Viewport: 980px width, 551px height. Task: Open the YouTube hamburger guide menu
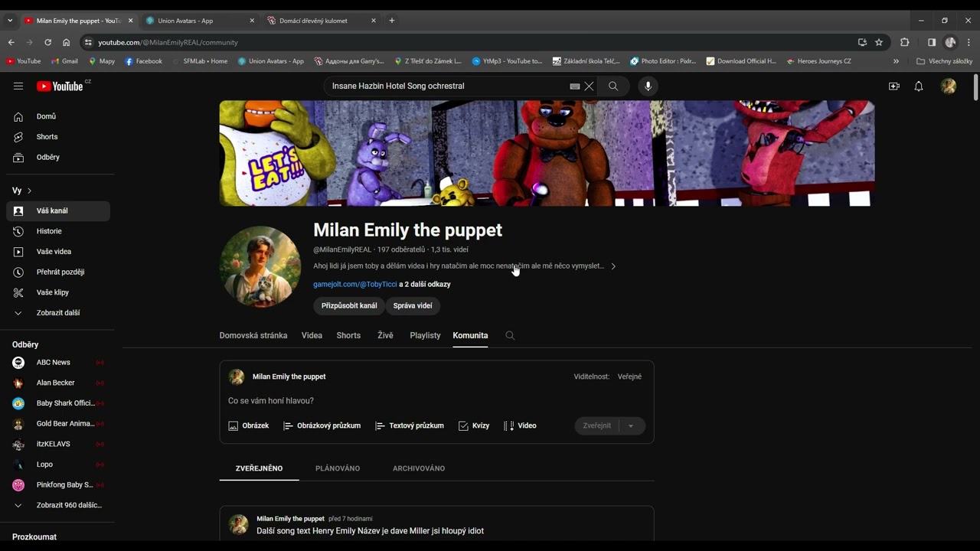18,86
